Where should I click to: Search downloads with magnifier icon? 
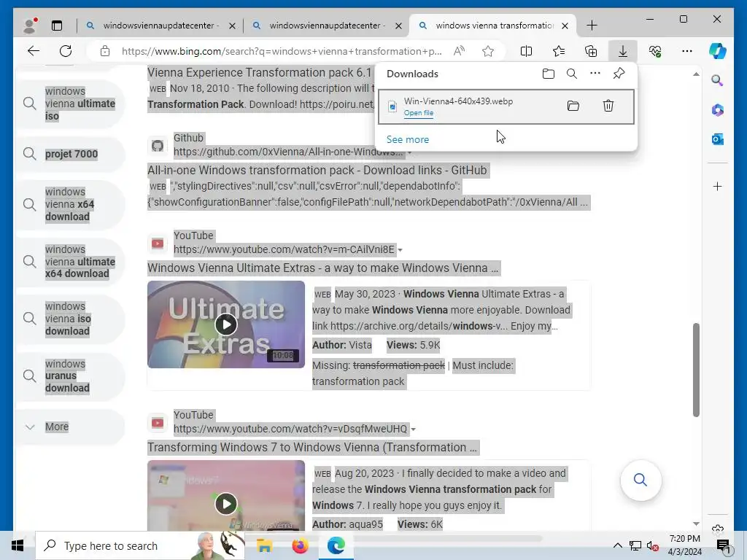[572, 74]
